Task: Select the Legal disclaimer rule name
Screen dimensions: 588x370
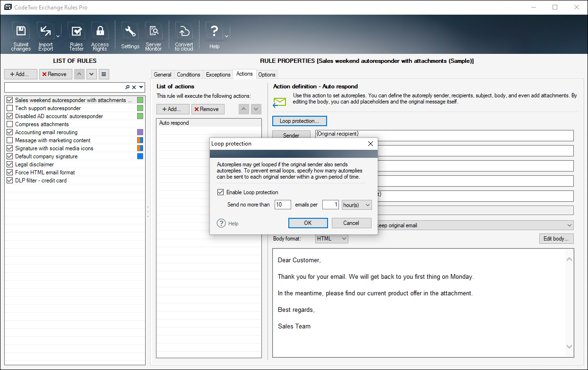Action: pyautogui.click(x=35, y=164)
